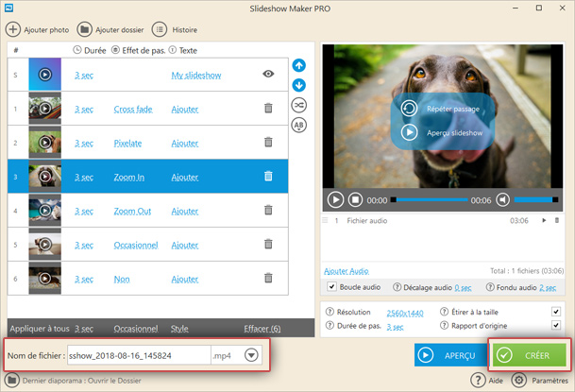
Task: Toggle the Rapport d'origine checkbox
Action: coord(556,326)
